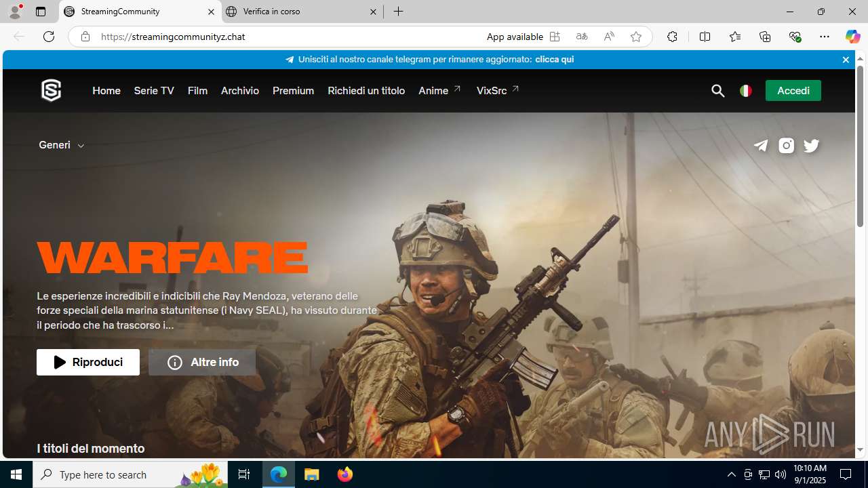Viewport: 868px width, 488px height.
Task: Click the page vertical scrollbar thumb
Action: [860, 146]
